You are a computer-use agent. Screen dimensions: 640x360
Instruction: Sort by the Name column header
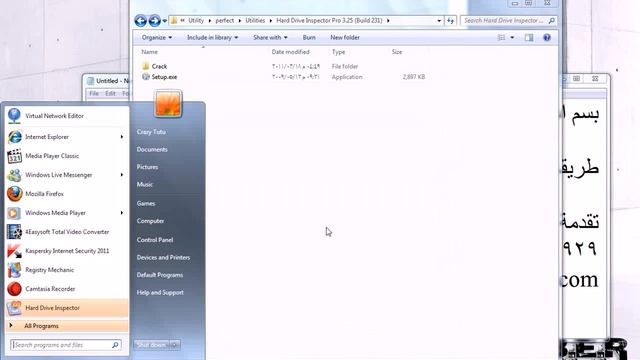tap(149, 52)
